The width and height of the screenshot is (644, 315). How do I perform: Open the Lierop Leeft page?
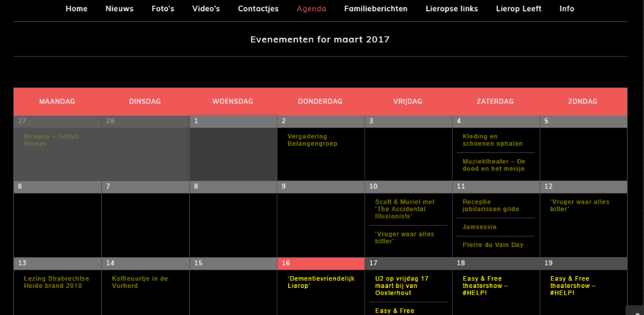pyautogui.click(x=519, y=9)
